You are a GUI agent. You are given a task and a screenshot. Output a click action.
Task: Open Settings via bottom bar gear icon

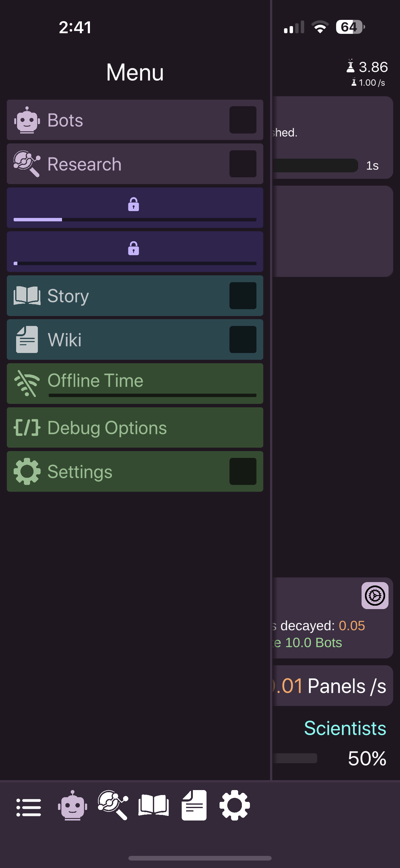[235, 805]
